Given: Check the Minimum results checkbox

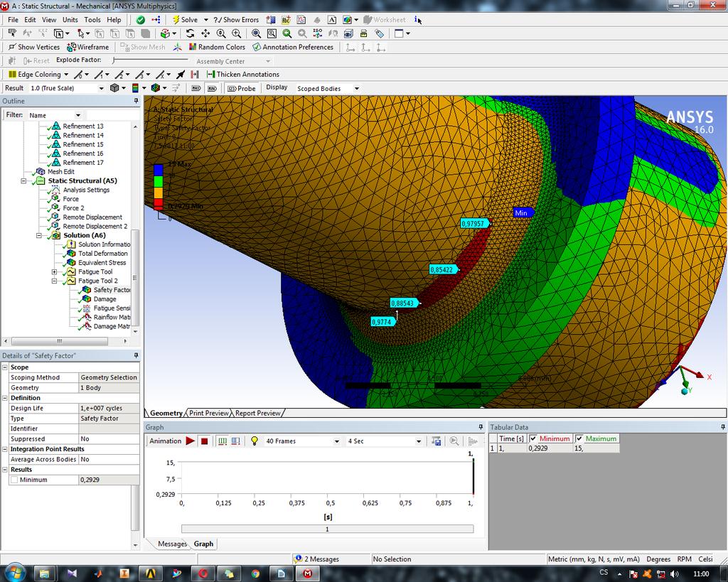Looking at the screenshot, I should pos(14,480).
